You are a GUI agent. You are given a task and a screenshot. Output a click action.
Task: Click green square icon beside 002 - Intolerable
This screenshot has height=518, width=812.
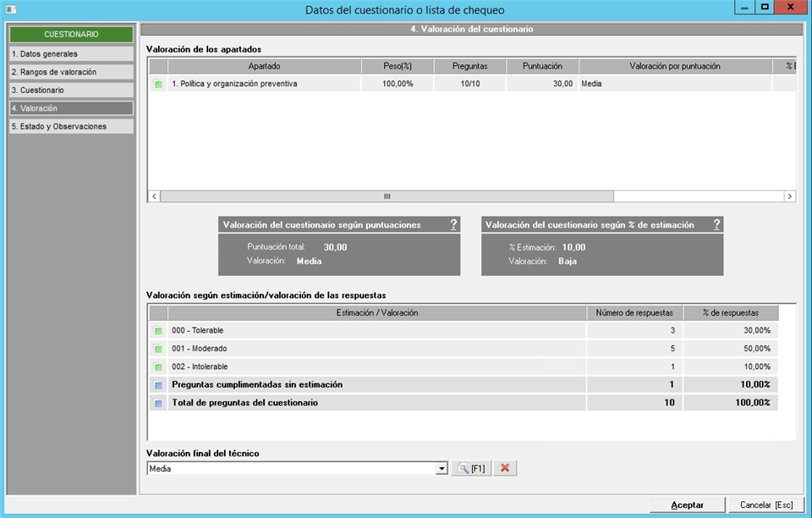coord(158,366)
